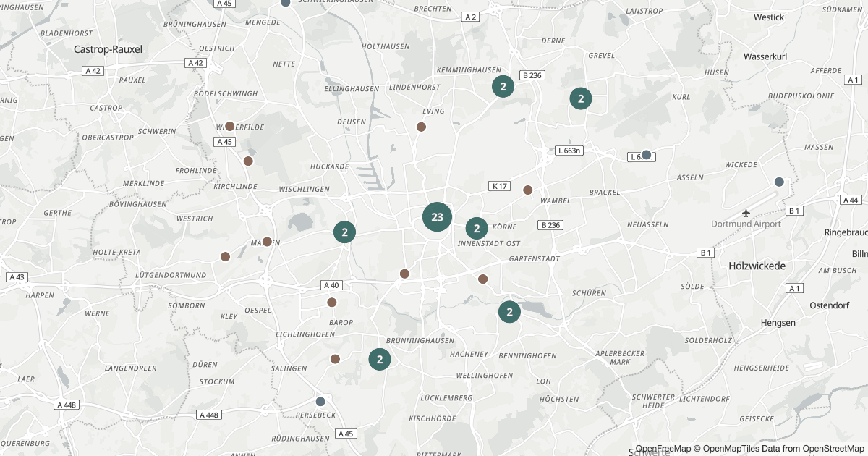Click the Gartenstadt district label
This screenshot has height=456, width=868.
coord(535,258)
